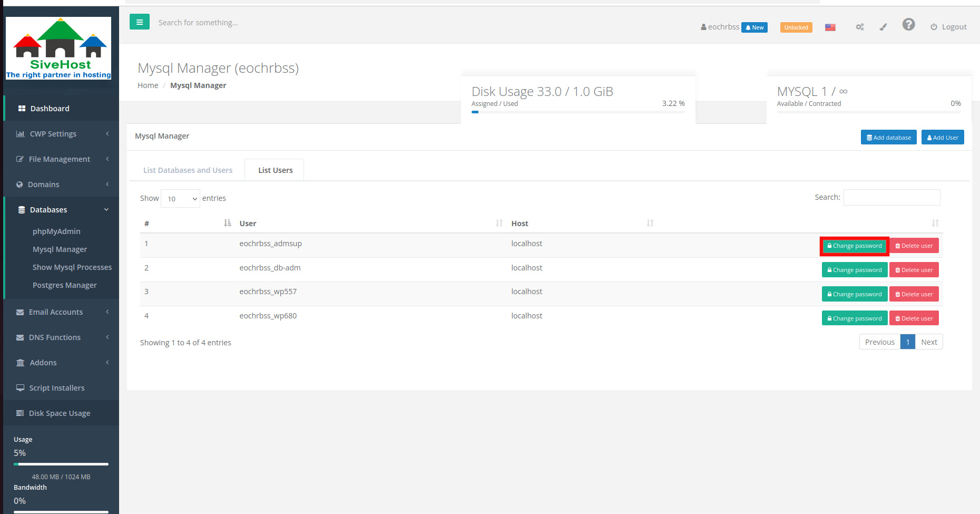Click the DNS Functions envelope icon
This screenshot has height=514, width=980.
(20, 337)
